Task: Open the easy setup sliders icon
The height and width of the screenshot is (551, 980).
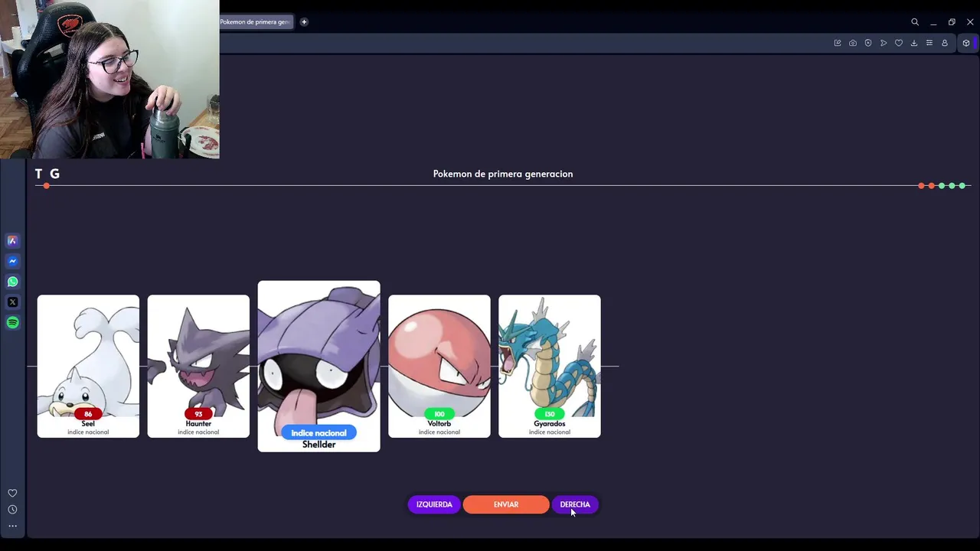Action: 929,43
